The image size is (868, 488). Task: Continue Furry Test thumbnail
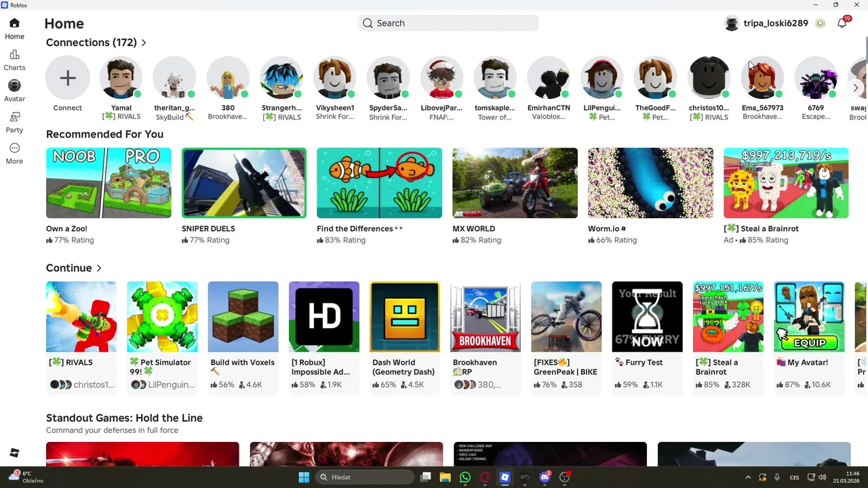(x=647, y=317)
